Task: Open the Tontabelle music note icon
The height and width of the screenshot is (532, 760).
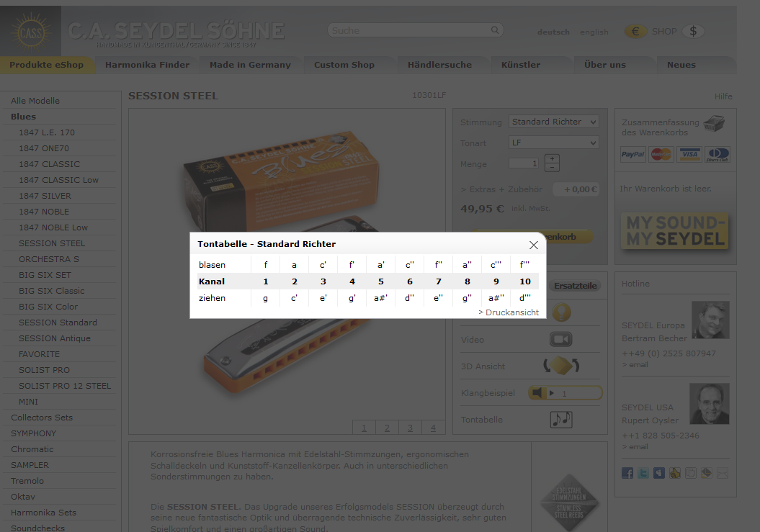Action: [561, 419]
